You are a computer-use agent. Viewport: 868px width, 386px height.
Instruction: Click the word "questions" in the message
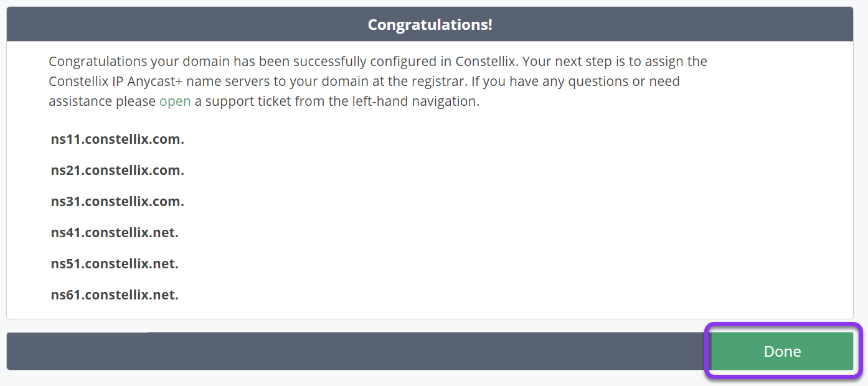point(597,81)
